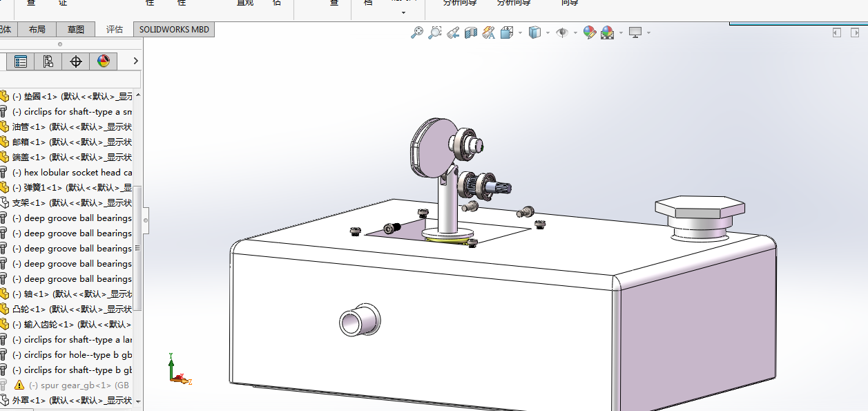Click the feature tree filter input field
868x411 pixels.
click(x=69, y=79)
